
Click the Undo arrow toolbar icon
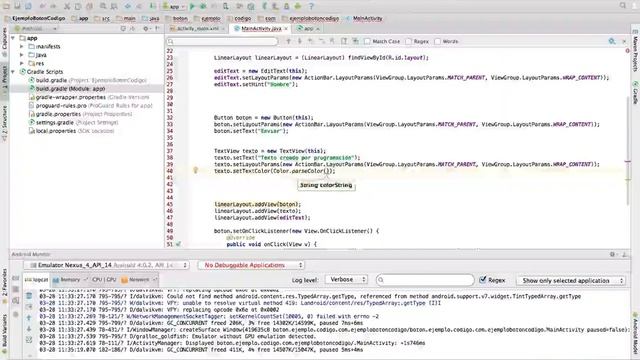point(42,6)
